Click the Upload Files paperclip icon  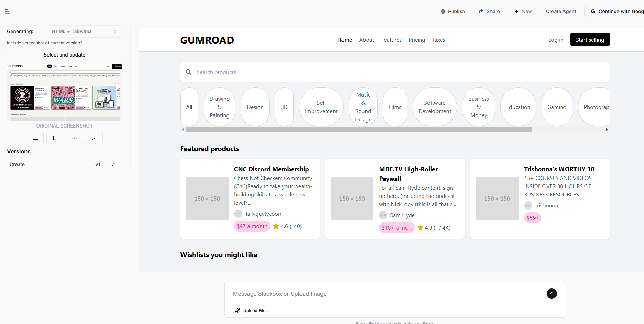tap(237, 311)
